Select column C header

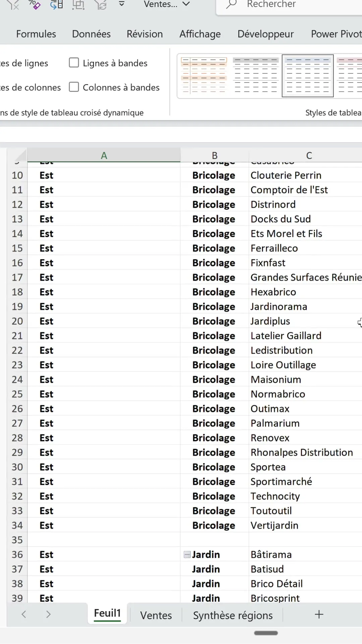pos(309,155)
